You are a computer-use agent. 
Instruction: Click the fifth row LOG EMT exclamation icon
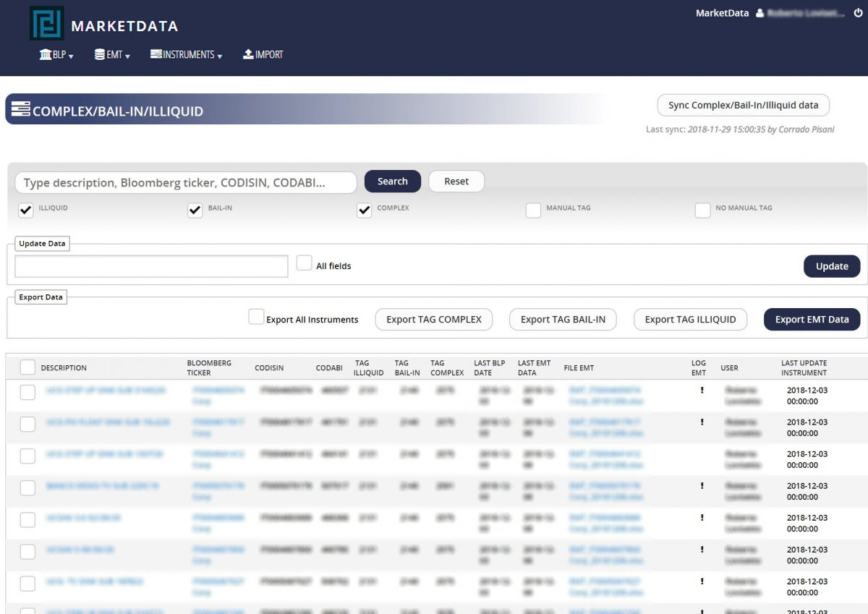702,518
